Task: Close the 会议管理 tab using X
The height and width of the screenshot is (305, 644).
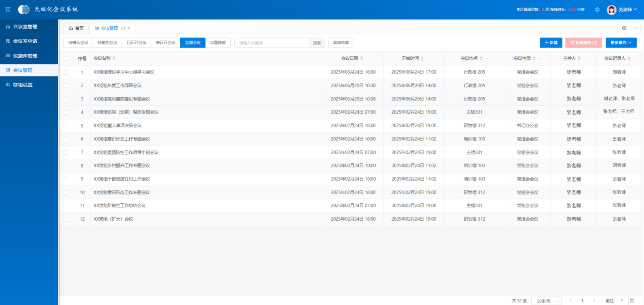Action: 129,28
